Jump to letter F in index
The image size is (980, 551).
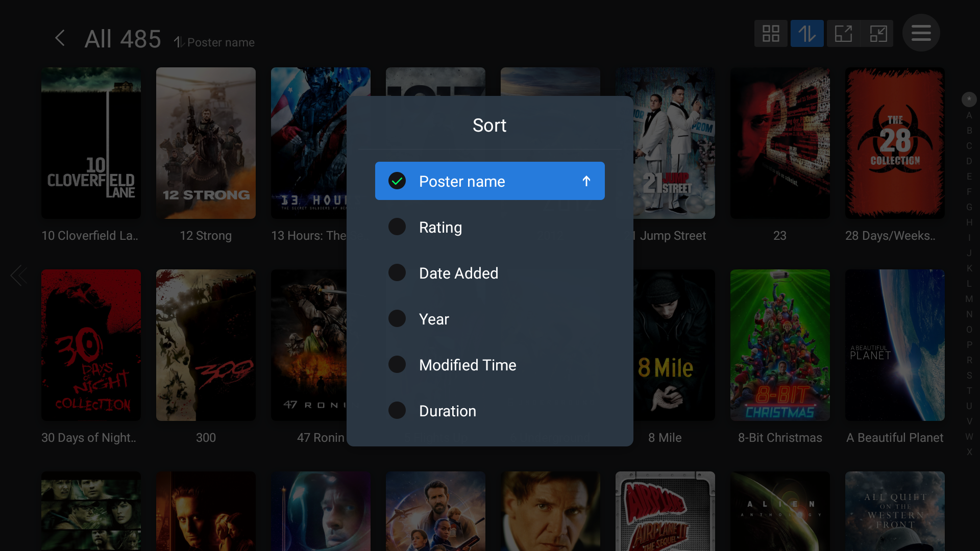[969, 192]
